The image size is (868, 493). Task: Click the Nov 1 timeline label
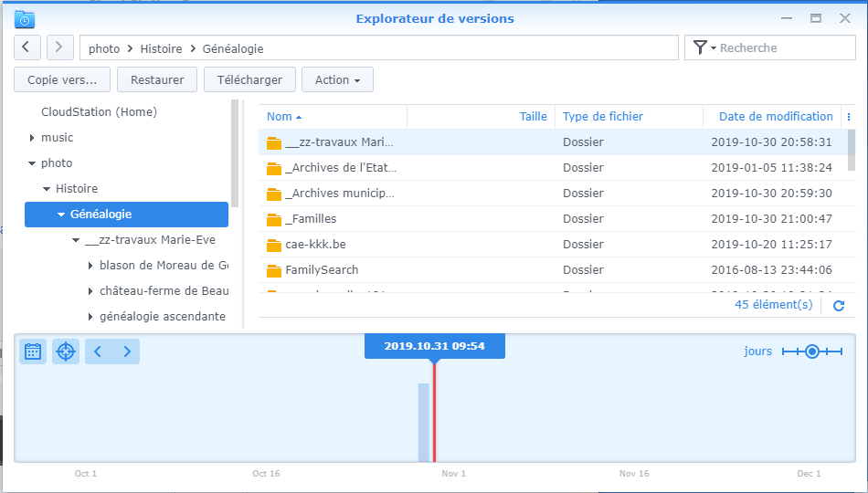(453, 474)
